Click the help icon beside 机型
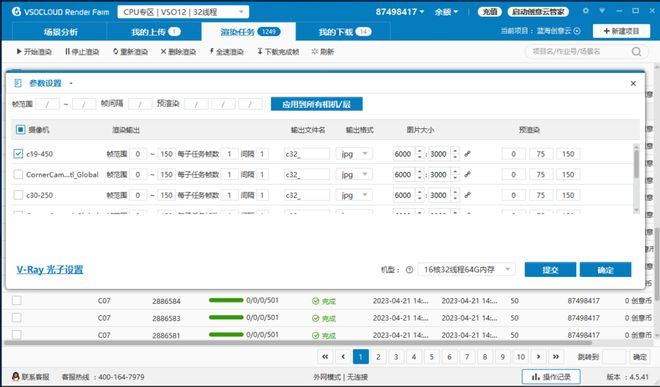 coord(409,270)
